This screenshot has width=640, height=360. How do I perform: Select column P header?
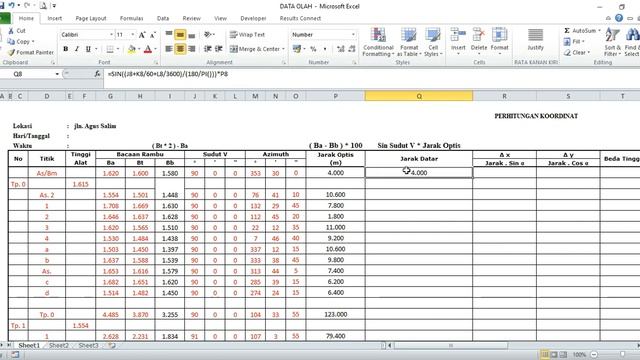click(335, 96)
